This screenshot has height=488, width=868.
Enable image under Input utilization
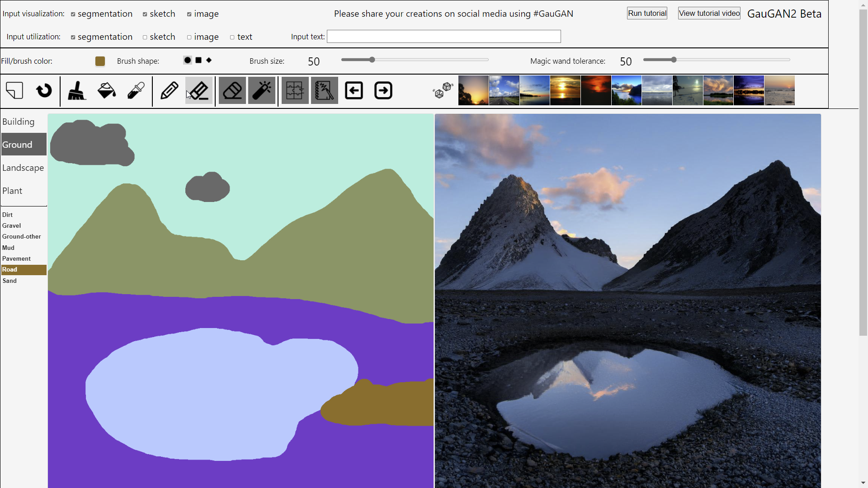pos(189,37)
